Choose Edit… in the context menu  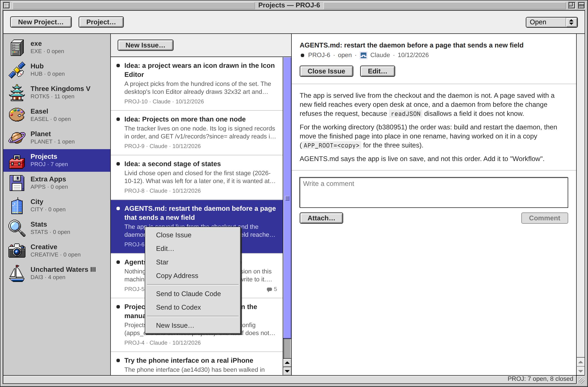coord(193,249)
